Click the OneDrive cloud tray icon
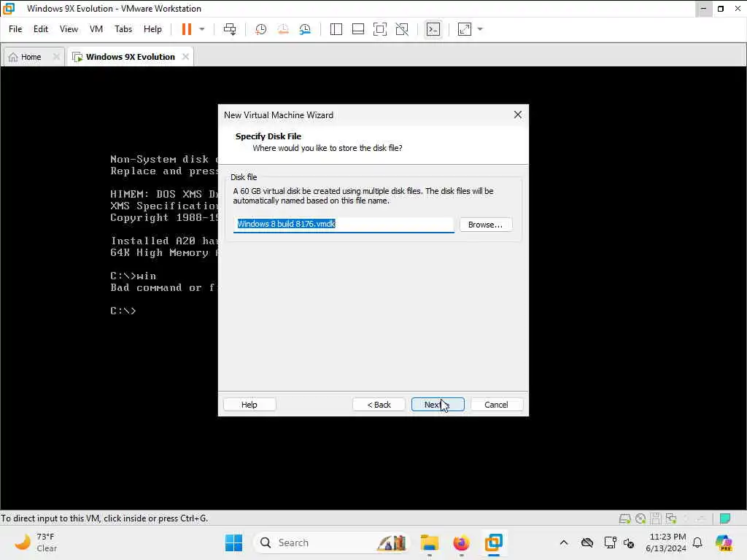 (x=587, y=542)
